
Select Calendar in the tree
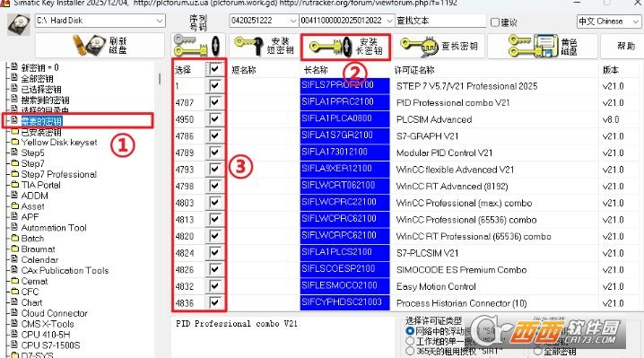coord(39,260)
